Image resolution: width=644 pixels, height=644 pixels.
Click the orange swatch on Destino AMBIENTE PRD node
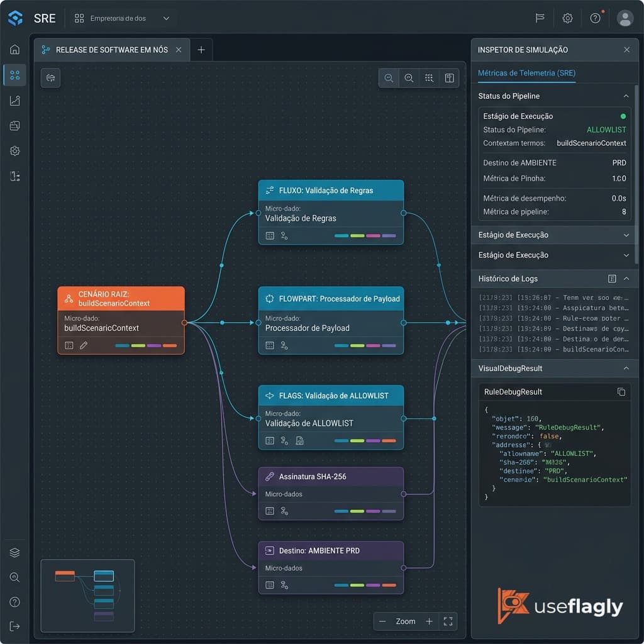(x=389, y=586)
